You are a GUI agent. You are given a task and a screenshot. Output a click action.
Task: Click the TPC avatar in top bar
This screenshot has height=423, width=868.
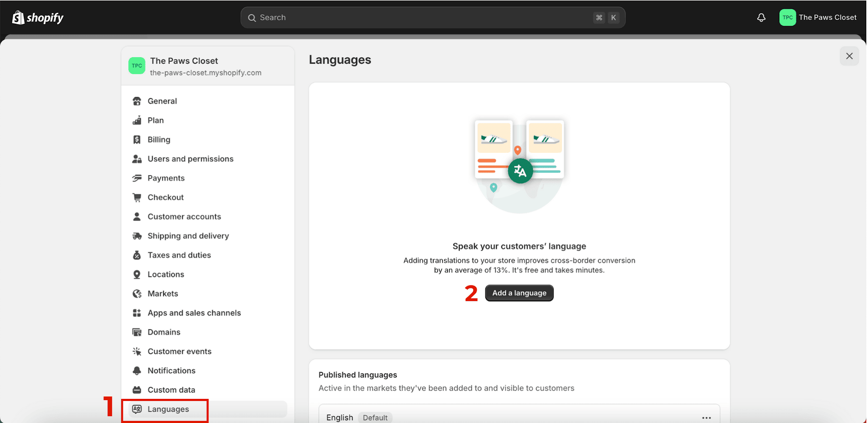pyautogui.click(x=787, y=18)
